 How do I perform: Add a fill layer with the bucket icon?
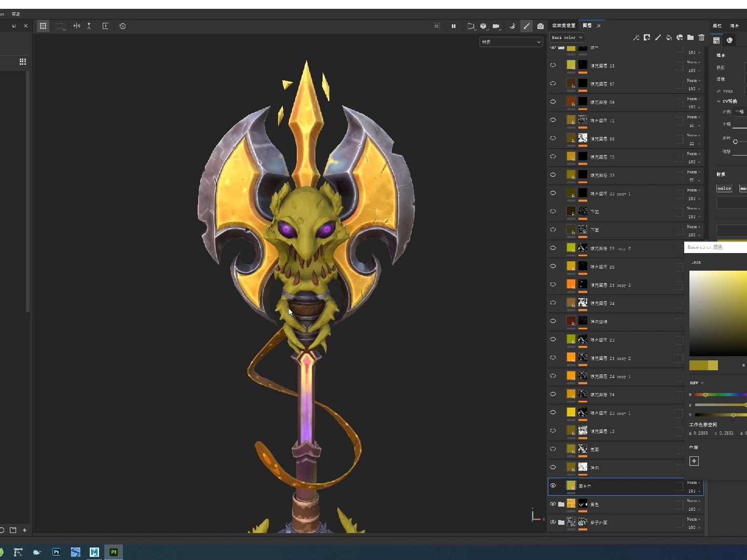click(x=669, y=37)
